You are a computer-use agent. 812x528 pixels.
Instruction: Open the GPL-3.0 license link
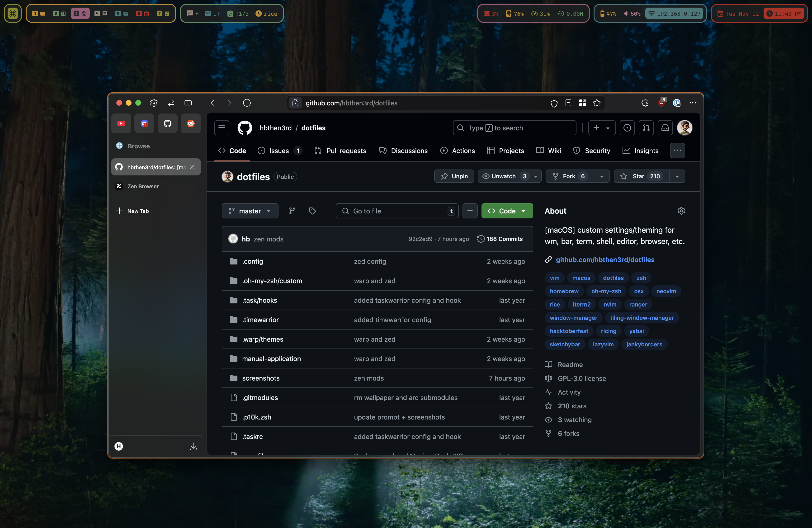(x=582, y=379)
